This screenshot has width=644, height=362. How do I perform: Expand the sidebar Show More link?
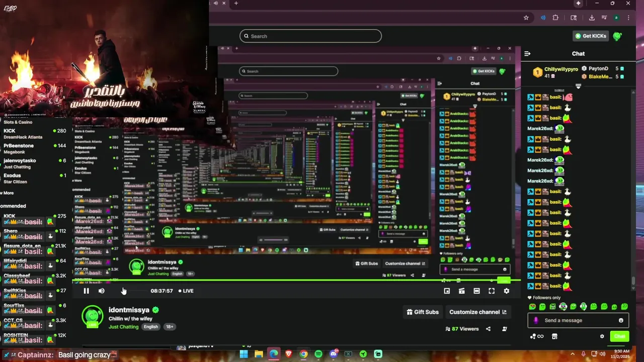8,193
